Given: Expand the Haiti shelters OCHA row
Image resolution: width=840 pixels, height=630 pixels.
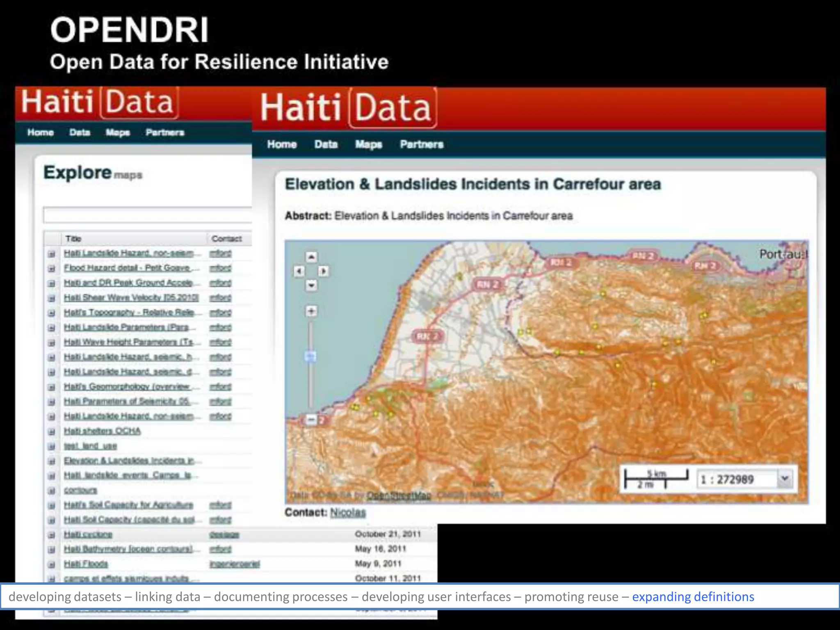Looking at the screenshot, I should tap(52, 431).
